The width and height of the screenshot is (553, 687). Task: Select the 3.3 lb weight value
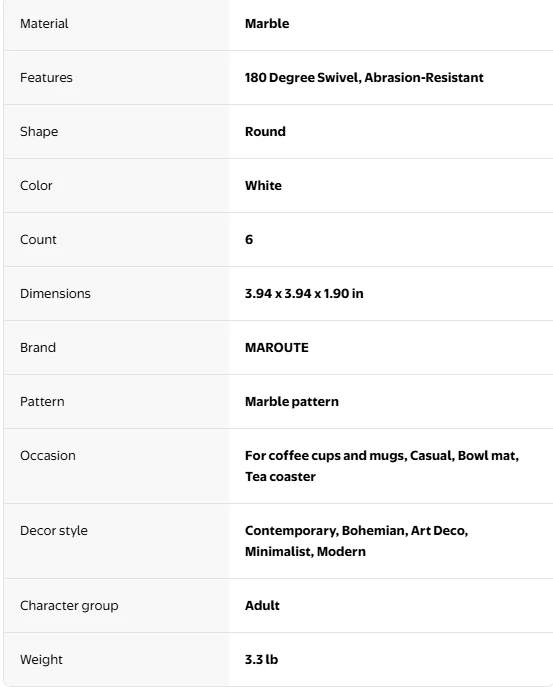coord(262,659)
